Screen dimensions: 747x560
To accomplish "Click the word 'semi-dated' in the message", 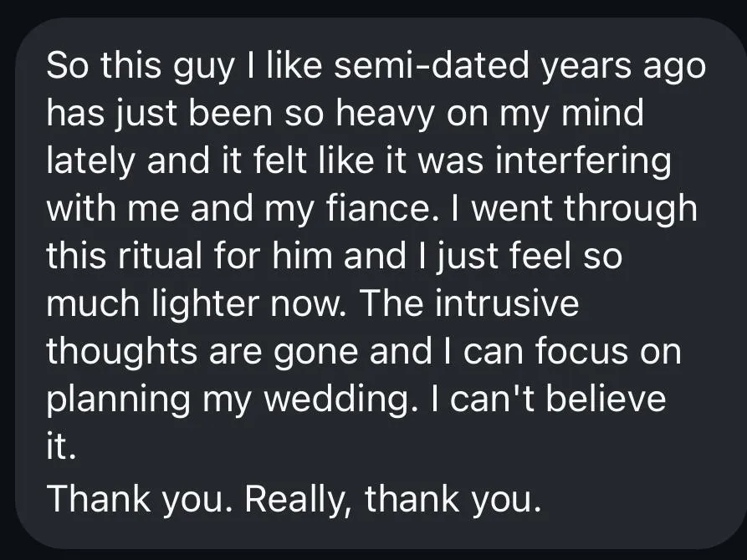I will [432, 65].
